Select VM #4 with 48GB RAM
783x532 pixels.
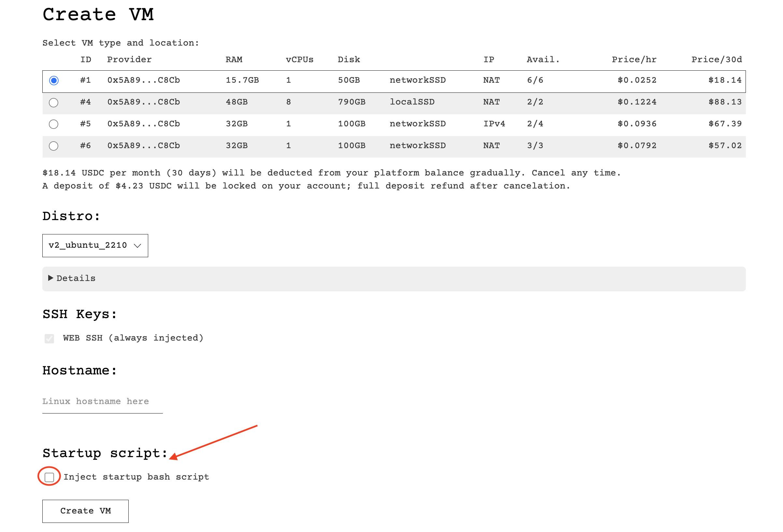tap(53, 102)
